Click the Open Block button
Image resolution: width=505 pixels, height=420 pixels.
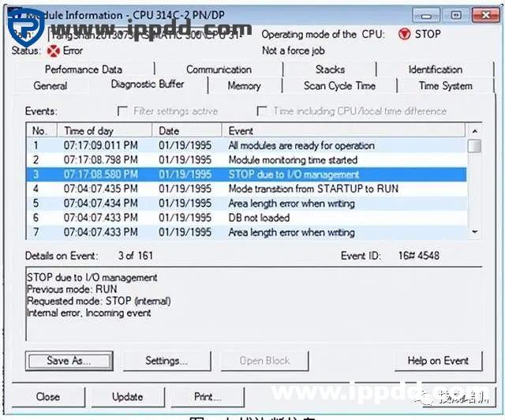point(264,361)
